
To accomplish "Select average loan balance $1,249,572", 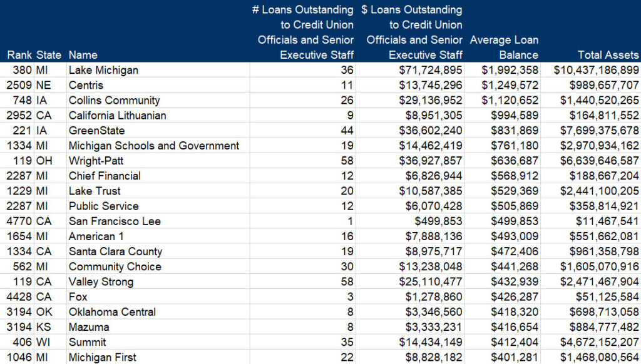I will pyautogui.click(x=510, y=86).
